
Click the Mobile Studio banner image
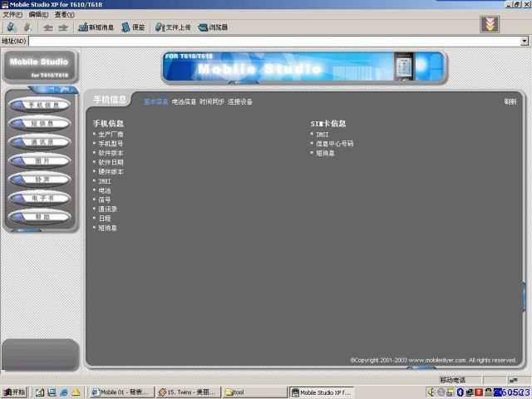304,66
